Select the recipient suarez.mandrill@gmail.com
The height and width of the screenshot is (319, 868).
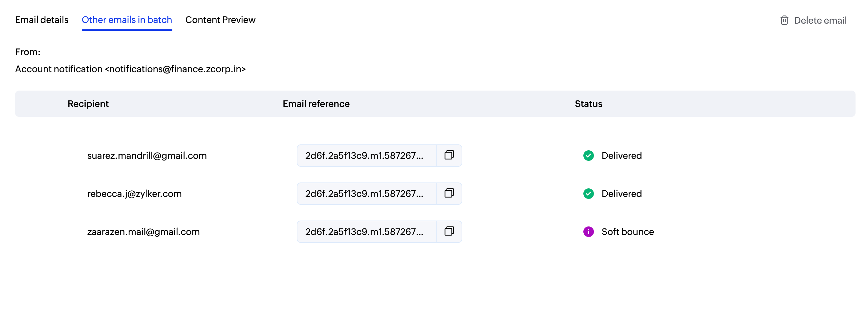[147, 155]
